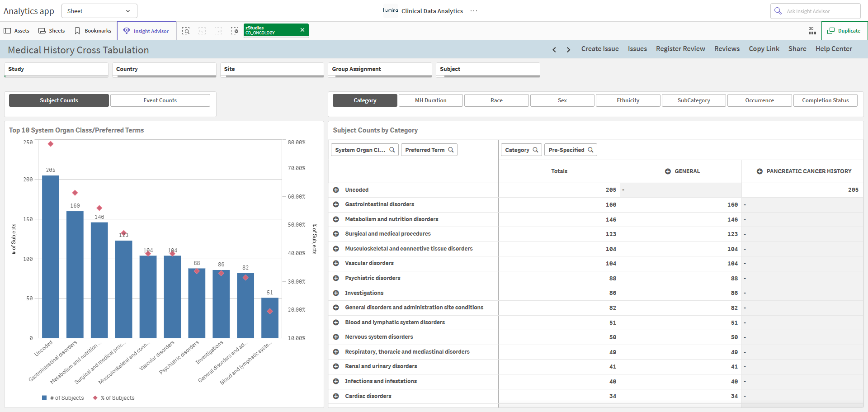Click Share
Screen dimensions: 868x412
click(797, 49)
